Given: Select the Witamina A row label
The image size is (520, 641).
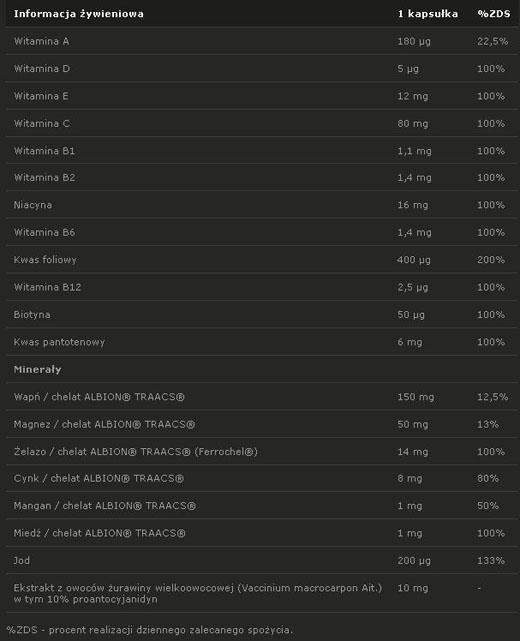Looking at the screenshot, I should point(41,41).
